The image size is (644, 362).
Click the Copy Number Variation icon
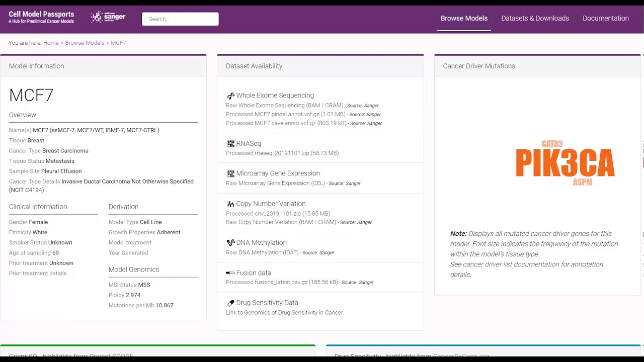[230, 204]
